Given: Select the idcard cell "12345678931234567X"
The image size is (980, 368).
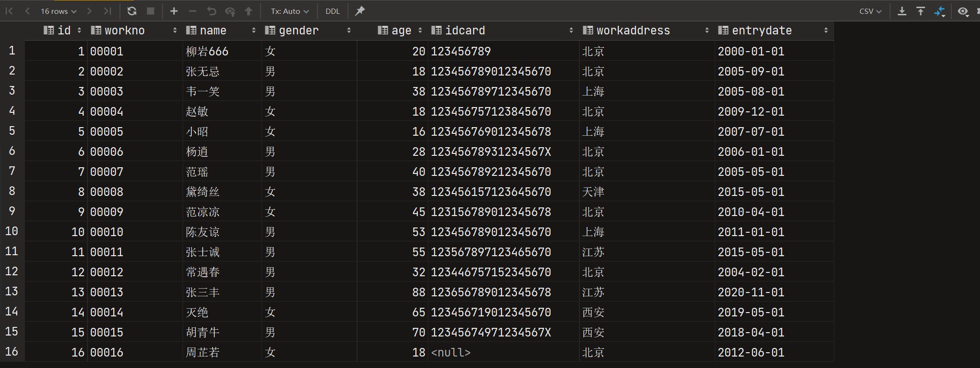Looking at the screenshot, I should tap(504, 152).
